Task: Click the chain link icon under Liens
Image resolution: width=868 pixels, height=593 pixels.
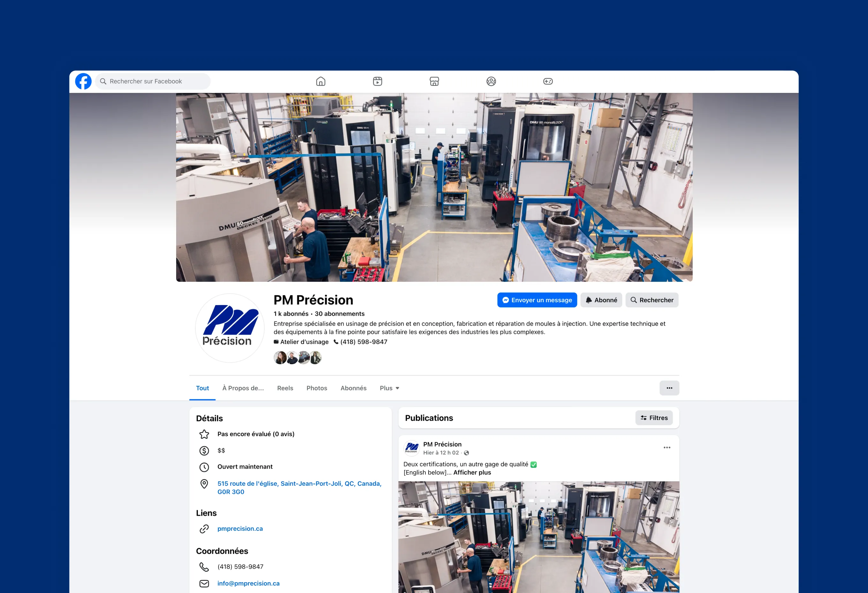Action: pos(204,529)
